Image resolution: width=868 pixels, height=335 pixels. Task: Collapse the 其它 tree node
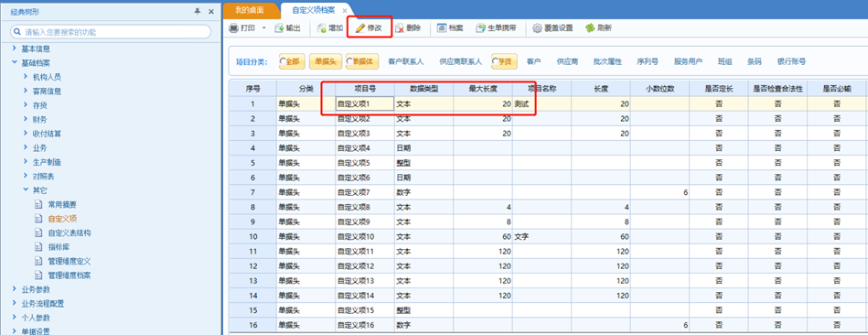point(26,190)
